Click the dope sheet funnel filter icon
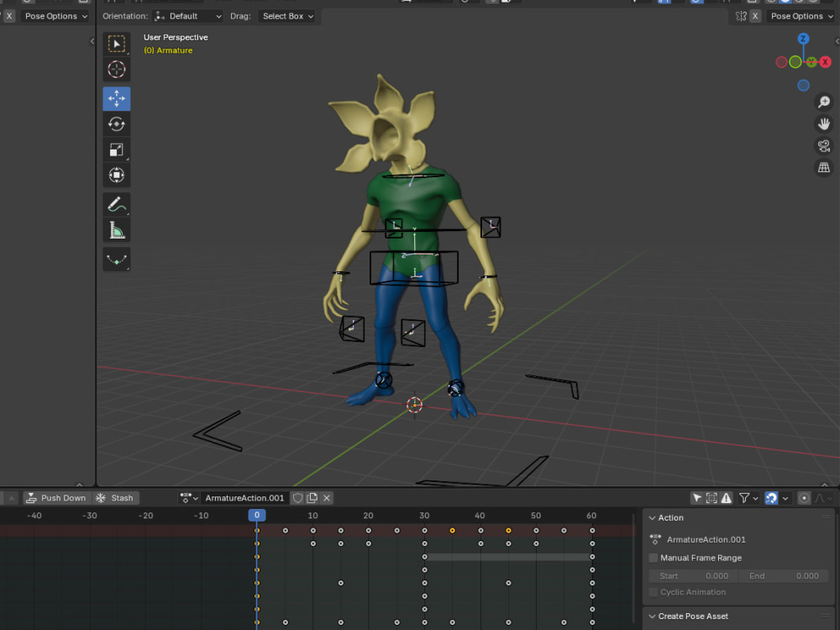 [x=744, y=498]
